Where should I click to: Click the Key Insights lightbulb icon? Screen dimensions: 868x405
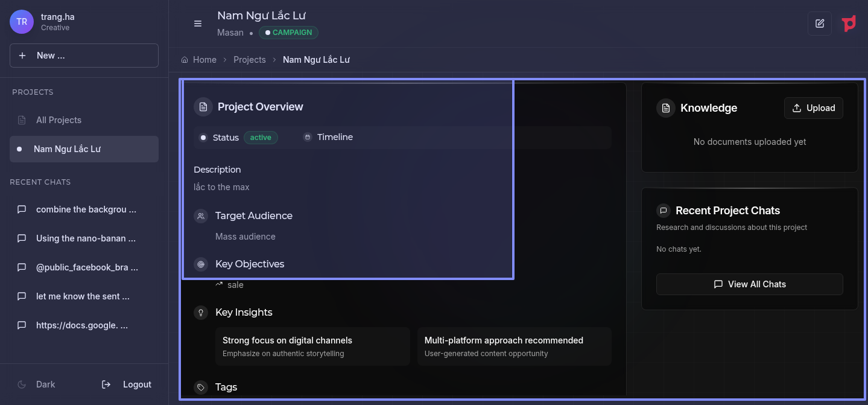coord(201,313)
